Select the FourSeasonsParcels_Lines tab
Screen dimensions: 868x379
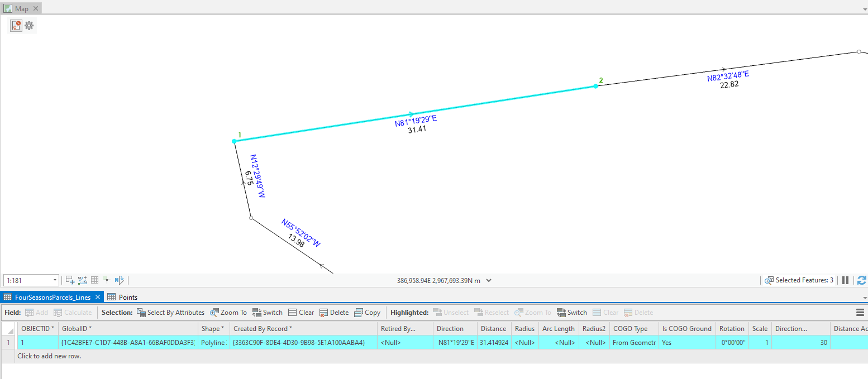pos(52,297)
